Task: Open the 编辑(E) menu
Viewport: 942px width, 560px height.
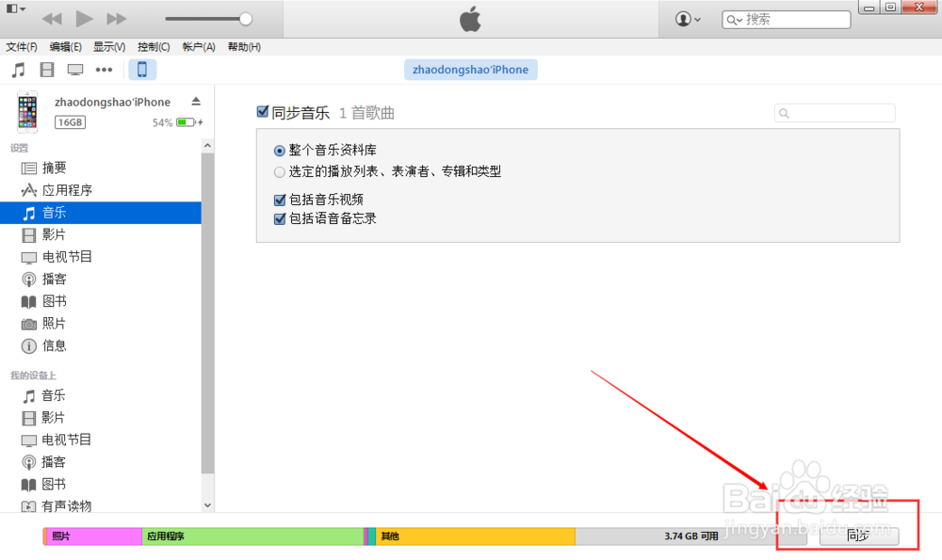Action: [66, 47]
